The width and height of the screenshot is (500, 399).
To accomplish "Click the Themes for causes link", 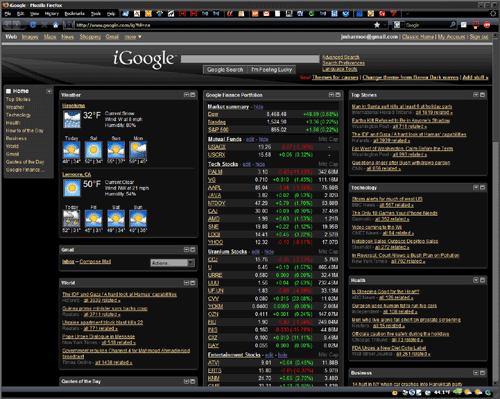I will (335, 77).
